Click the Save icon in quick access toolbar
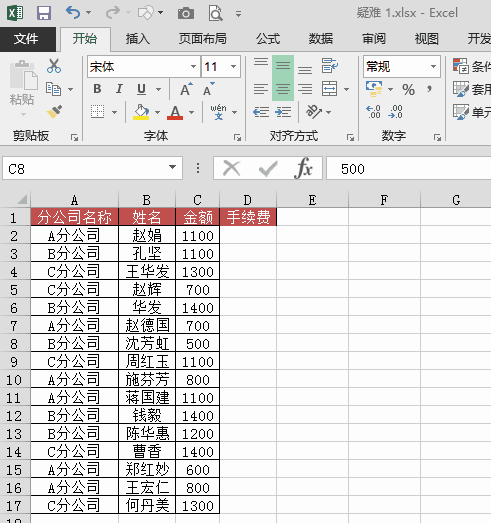Screen dimensions: 491x523 (44, 13)
